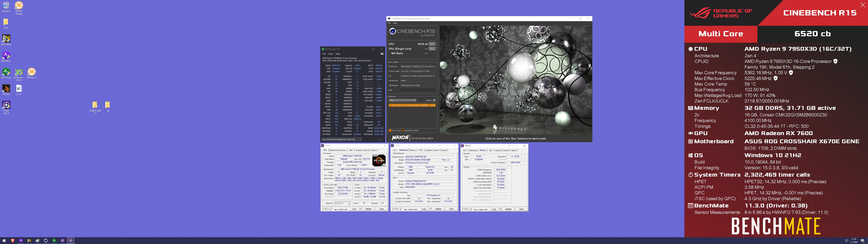Open Cinebench File menu

(x=389, y=23)
